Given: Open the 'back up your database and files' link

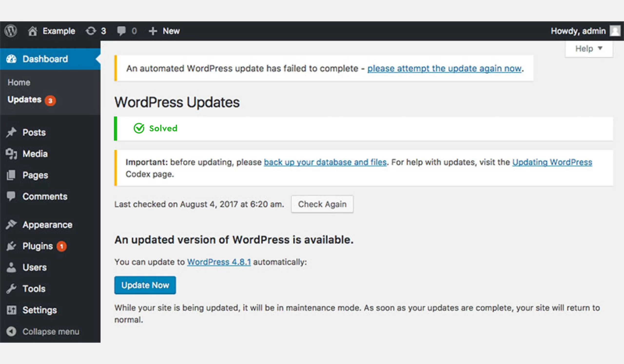Looking at the screenshot, I should (325, 162).
